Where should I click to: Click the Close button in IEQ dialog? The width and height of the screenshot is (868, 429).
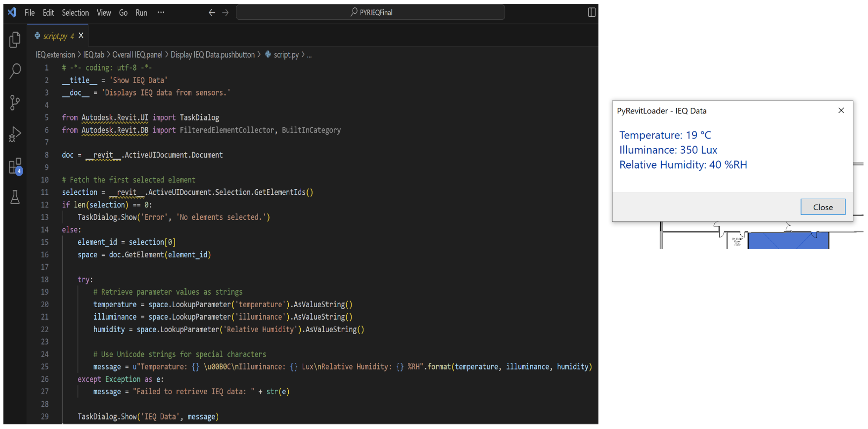click(823, 207)
